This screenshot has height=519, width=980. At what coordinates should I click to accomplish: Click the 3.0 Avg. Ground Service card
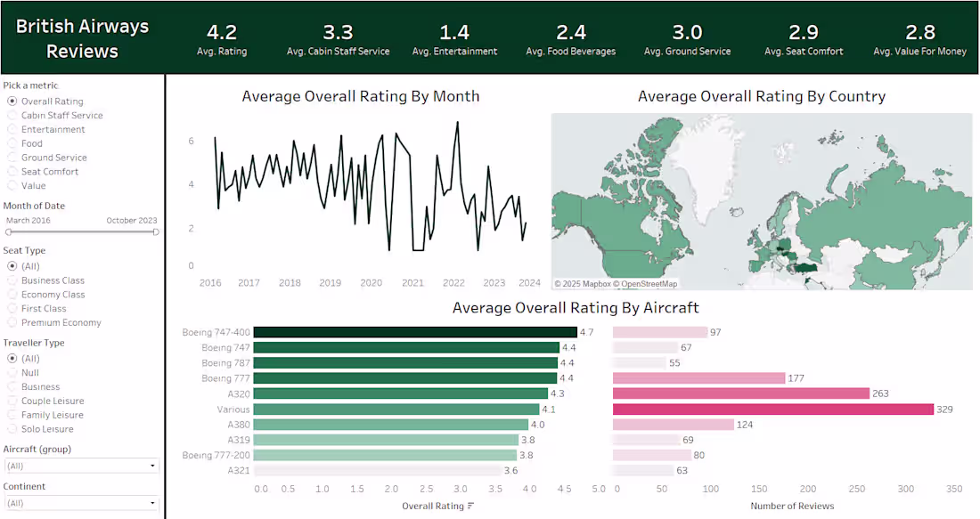tap(688, 39)
